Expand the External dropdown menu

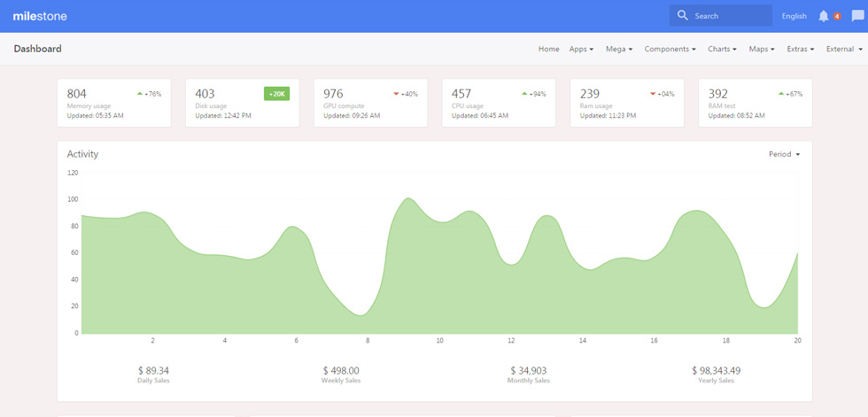pos(845,49)
